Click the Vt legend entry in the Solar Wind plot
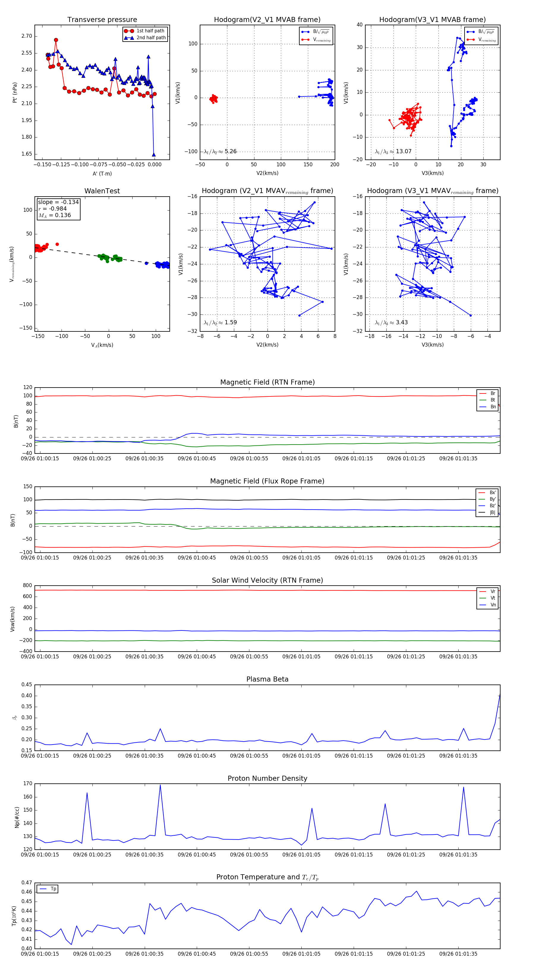This screenshot has height=980, width=535. (x=487, y=598)
